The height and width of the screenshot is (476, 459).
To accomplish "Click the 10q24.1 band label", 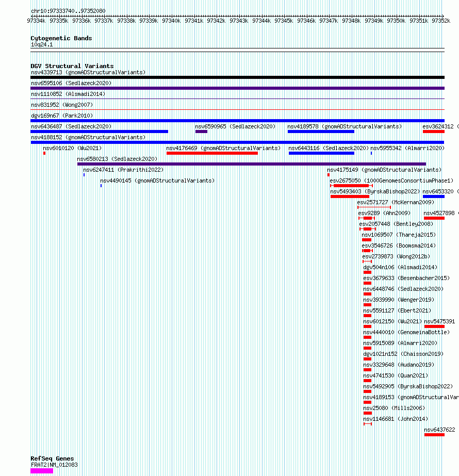I will (42, 45).
